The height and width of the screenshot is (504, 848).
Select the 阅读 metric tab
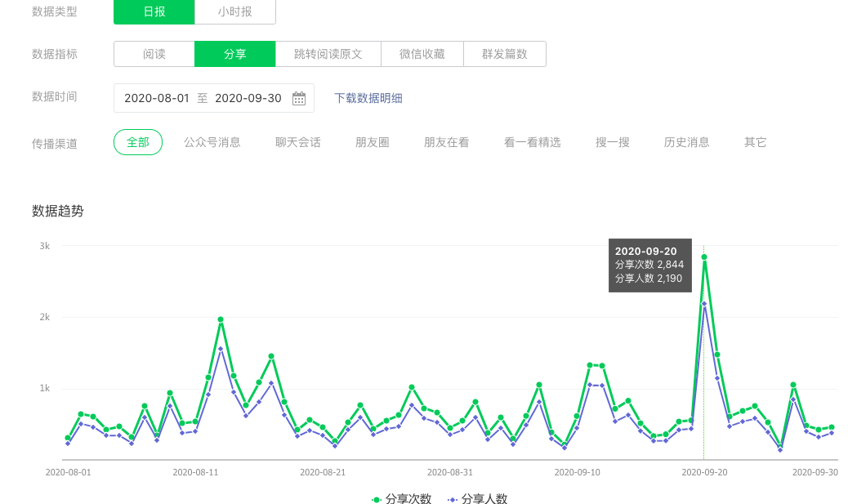coord(154,54)
